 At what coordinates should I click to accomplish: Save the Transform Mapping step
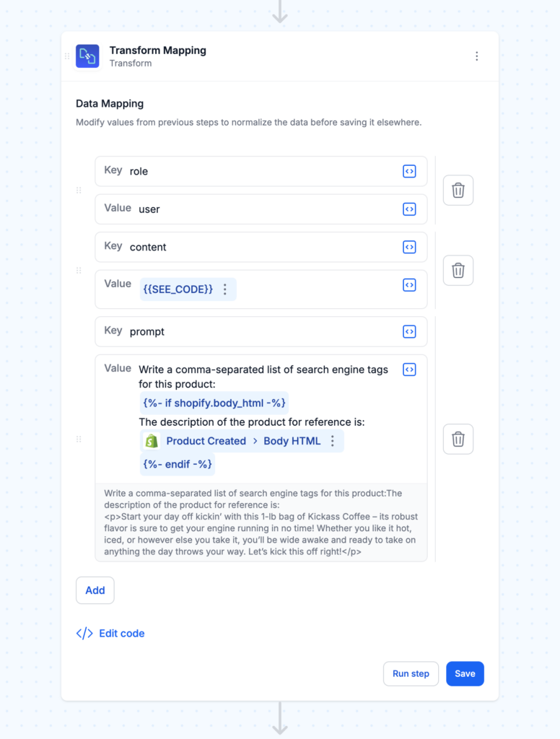click(465, 673)
